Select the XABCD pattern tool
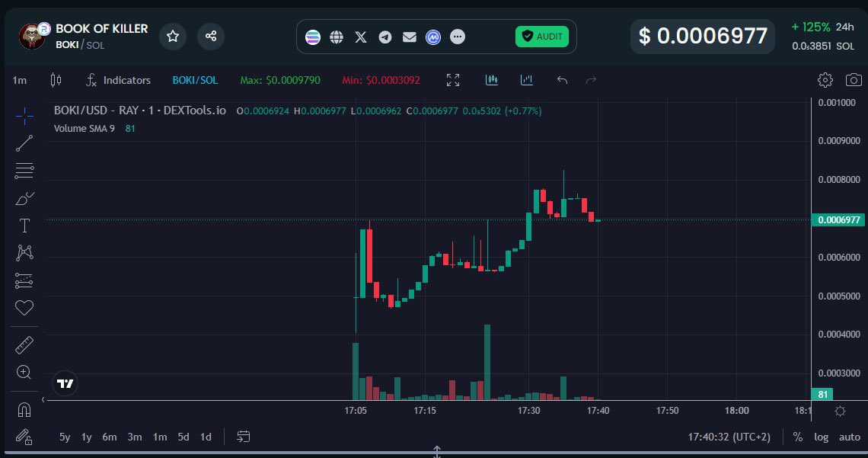The height and width of the screenshot is (458, 868). point(24,252)
